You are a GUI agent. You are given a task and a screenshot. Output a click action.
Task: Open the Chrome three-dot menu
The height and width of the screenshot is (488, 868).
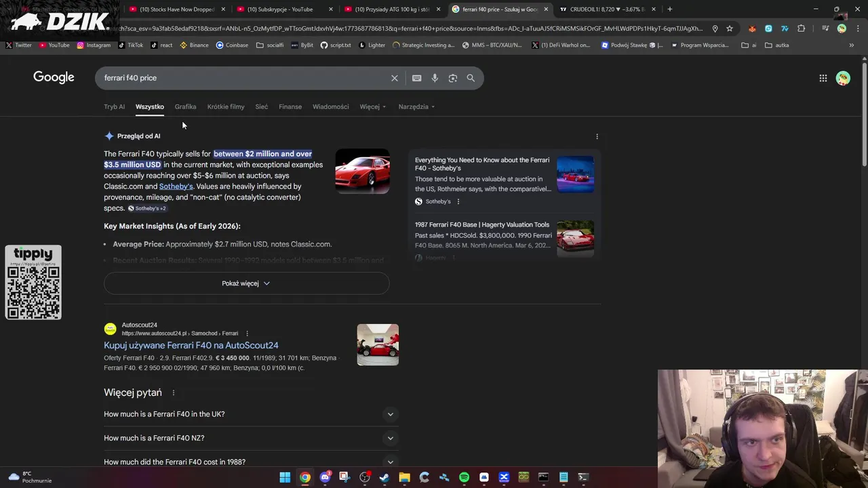pos(857,28)
